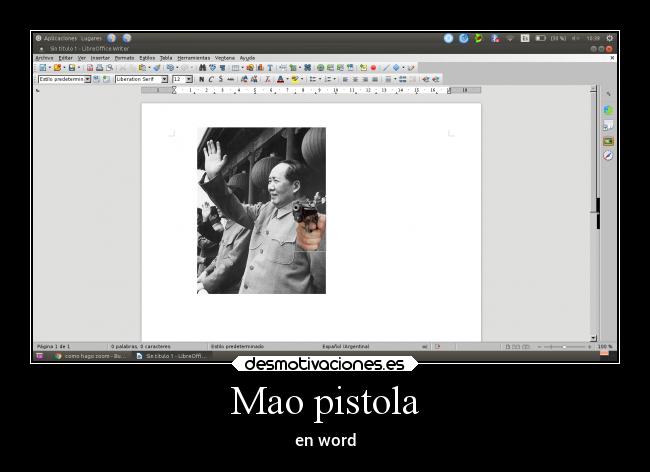Click the 'Español (Argentina)' status bar language

click(345, 346)
